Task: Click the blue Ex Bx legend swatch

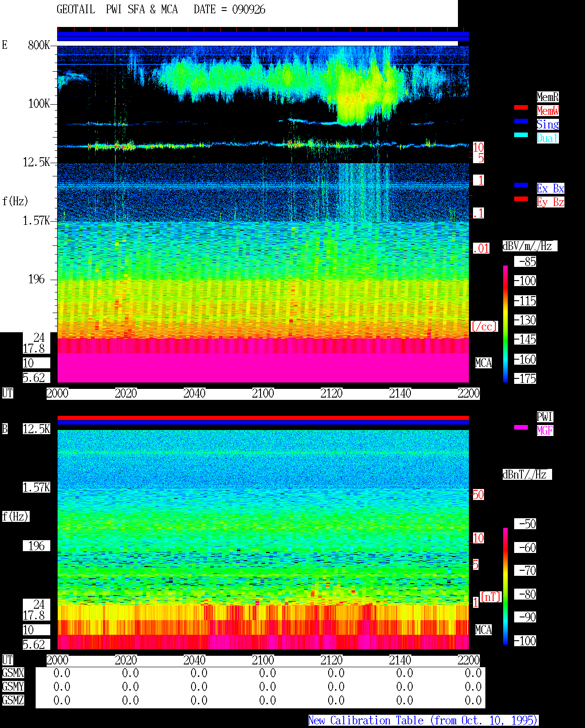Action: tap(521, 185)
